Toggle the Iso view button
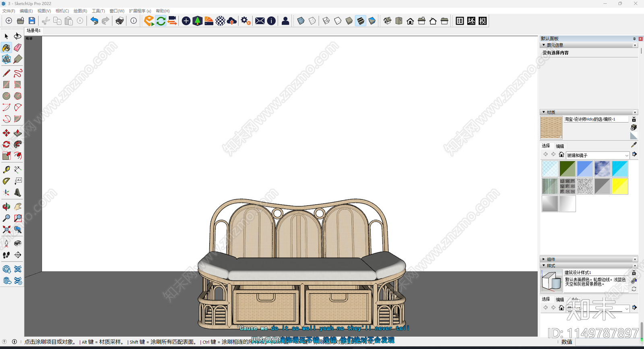644x349 pixels. (388, 21)
